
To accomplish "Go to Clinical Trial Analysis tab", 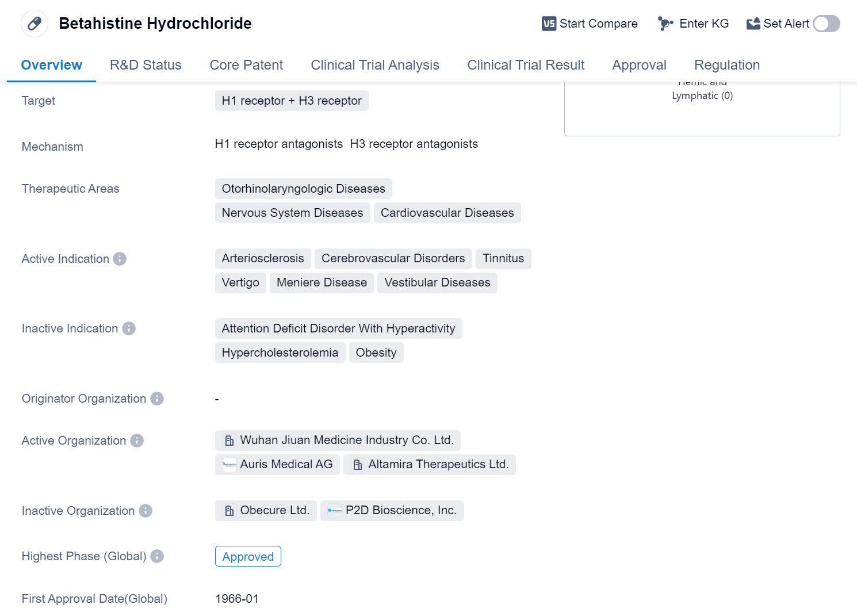I will (x=375, y=65).
